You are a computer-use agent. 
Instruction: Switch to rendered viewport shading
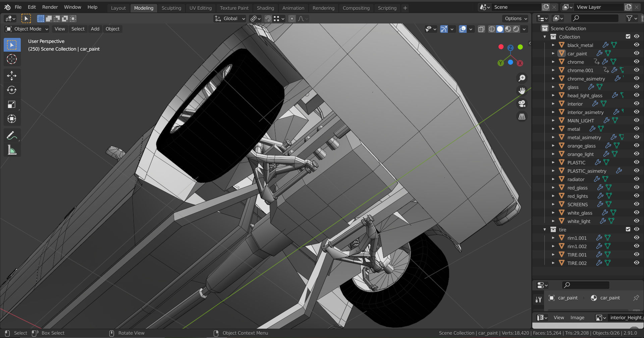coord(516,29)
